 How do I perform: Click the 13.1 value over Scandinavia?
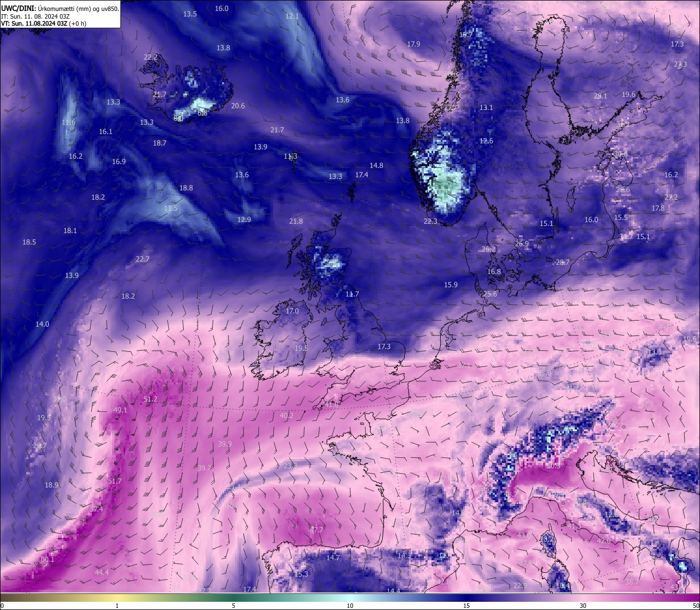pos(486,108)
